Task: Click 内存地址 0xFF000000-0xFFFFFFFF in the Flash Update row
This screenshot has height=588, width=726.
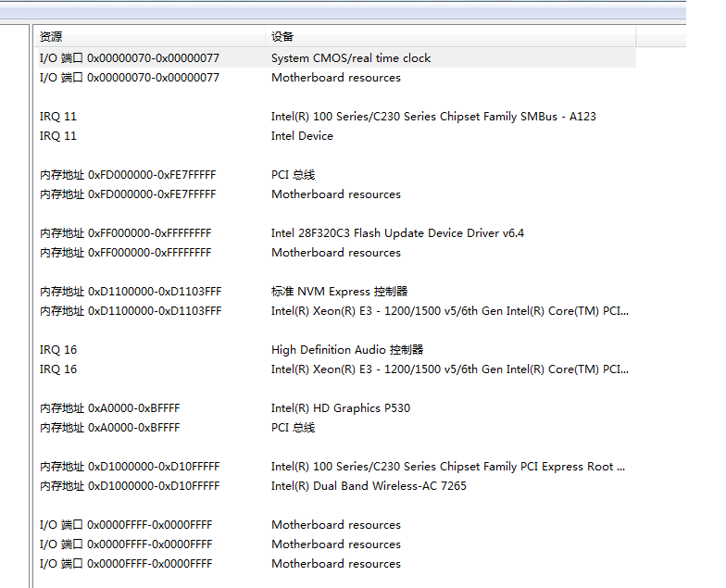Action: [126, 233]
